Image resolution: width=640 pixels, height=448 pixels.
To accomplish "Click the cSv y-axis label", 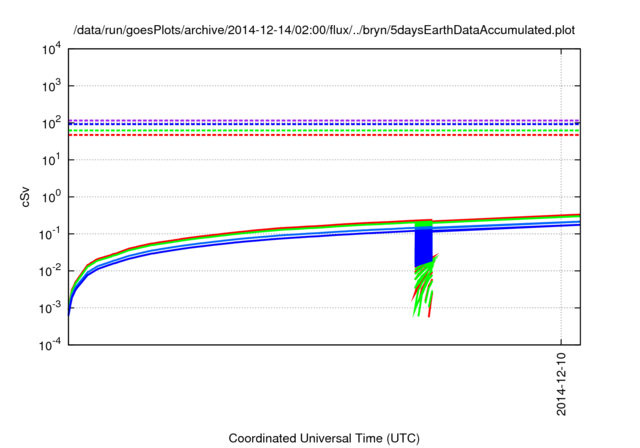I will pos(25,197).
